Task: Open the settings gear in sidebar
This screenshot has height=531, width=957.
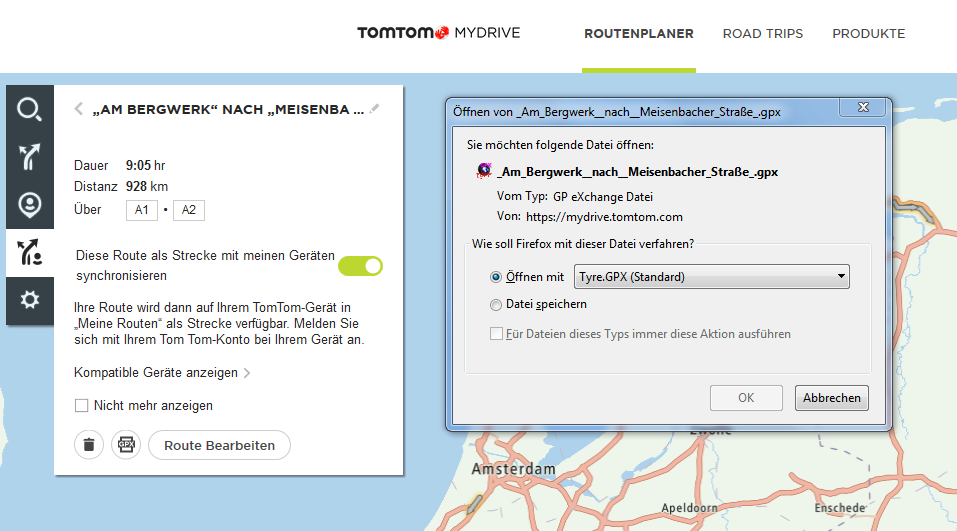Action: point(30,300)
